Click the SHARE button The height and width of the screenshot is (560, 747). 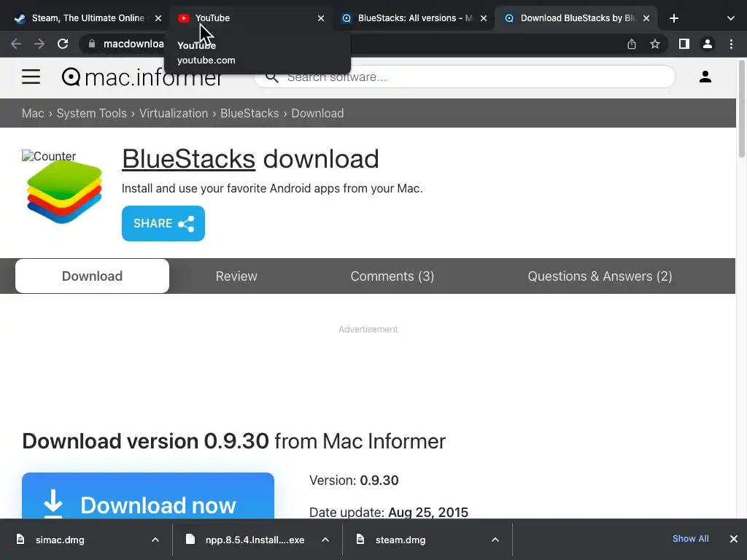163,223
